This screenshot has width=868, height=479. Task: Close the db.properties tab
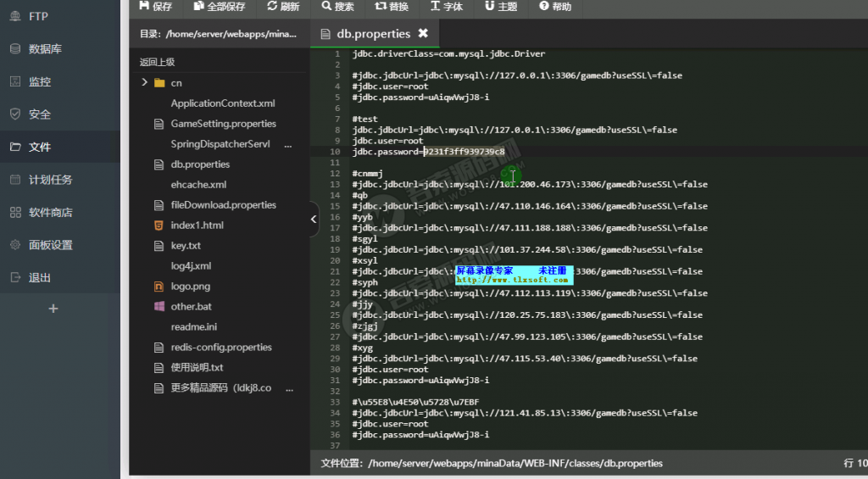pos(423,34)
